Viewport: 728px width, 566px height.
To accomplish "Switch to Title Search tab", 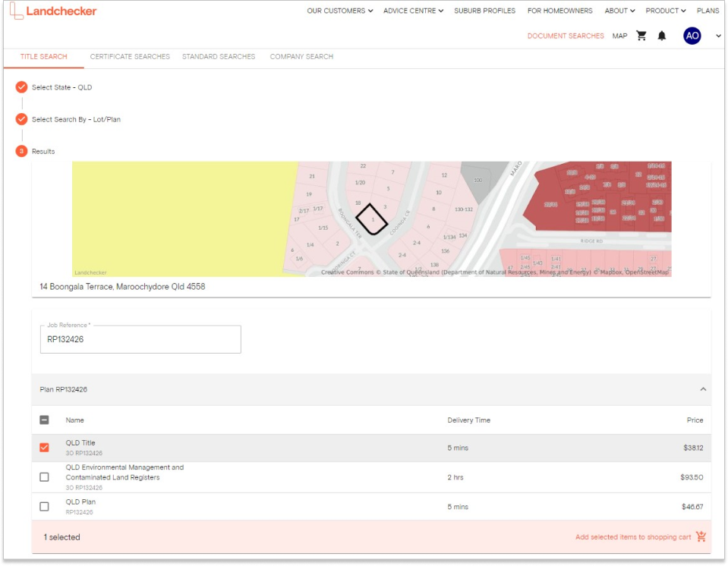I will [x=43, y=57].
